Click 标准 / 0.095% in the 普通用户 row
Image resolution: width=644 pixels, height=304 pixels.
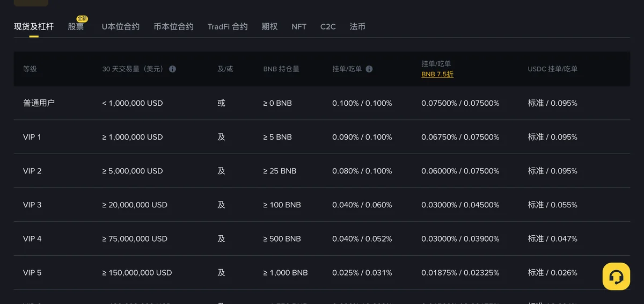tap(553, 103)
